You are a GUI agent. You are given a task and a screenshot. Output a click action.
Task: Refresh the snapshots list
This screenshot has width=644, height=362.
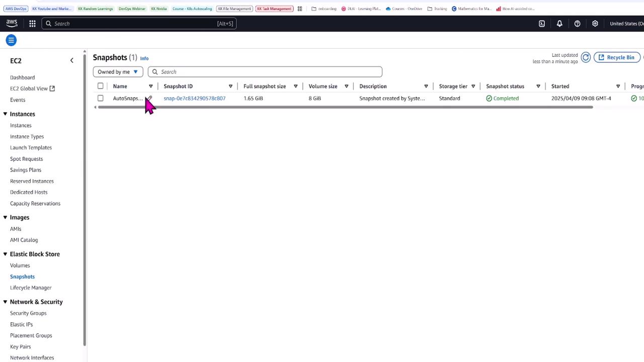point(586,57)
